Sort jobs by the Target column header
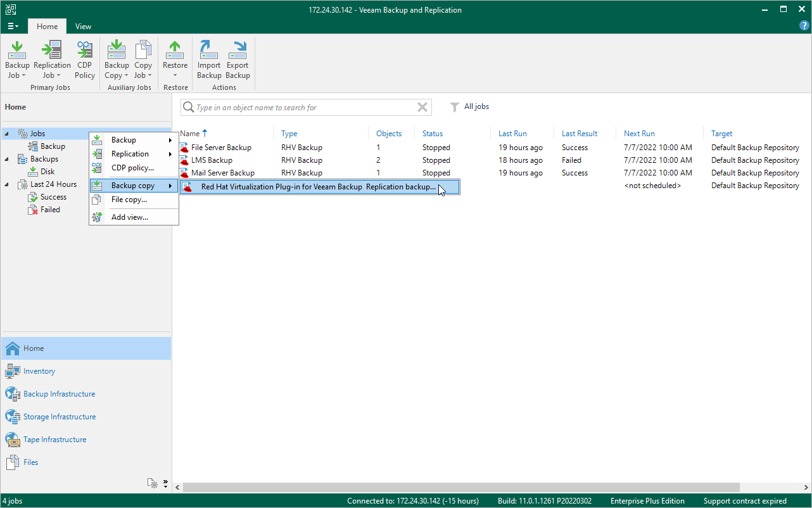812x508 pixels. tap(721, 134)
